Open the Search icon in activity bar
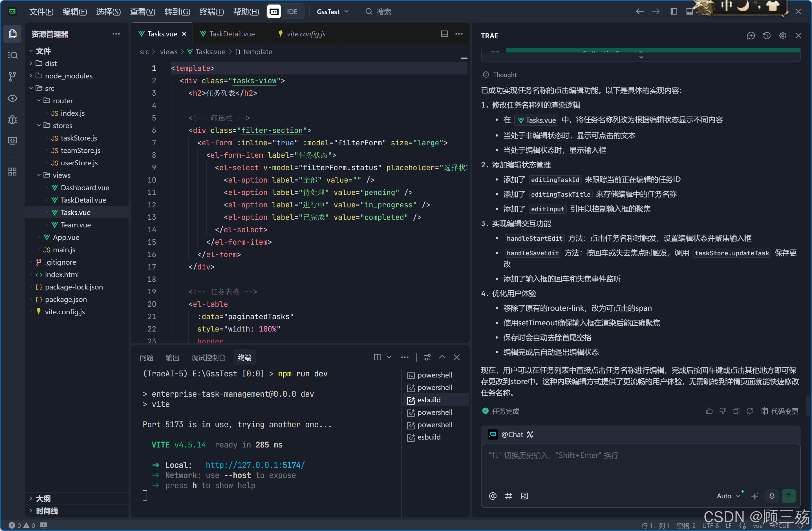812x531 pixels. (13, 55)
